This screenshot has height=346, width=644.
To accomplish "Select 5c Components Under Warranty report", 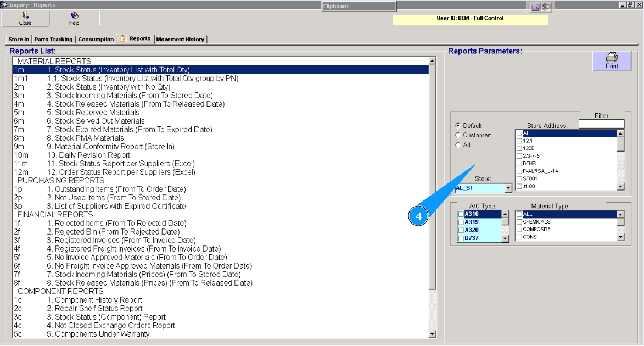I will [221, 334].
